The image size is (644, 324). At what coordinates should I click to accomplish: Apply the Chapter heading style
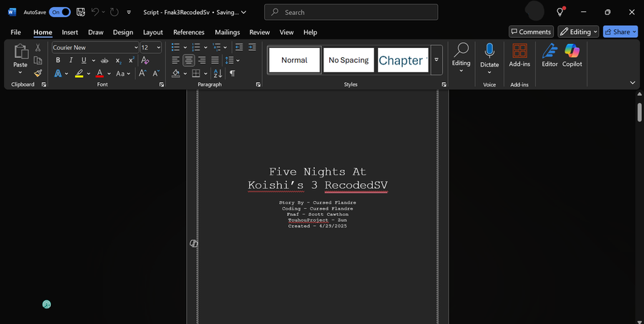point(403,60)
